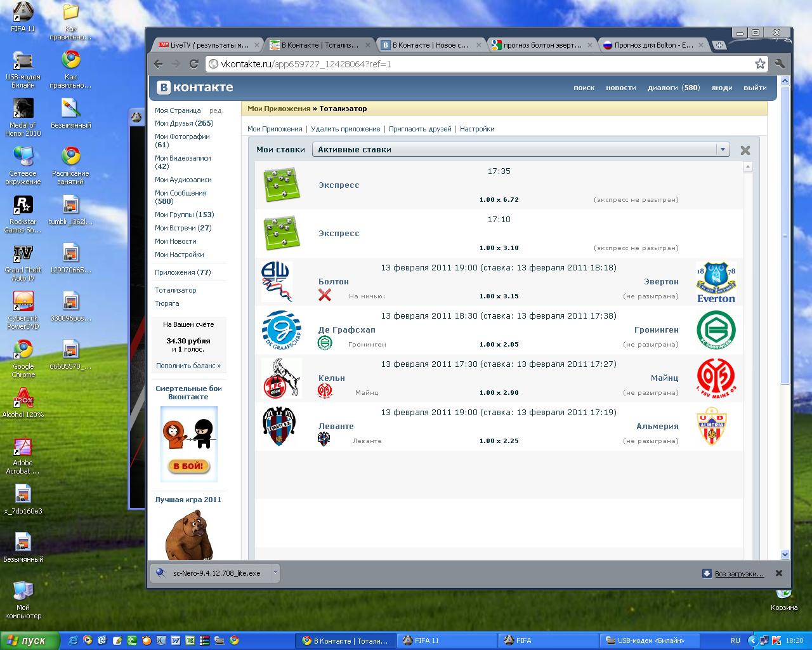Bookmark this page with the star

(x=760, y=63)
